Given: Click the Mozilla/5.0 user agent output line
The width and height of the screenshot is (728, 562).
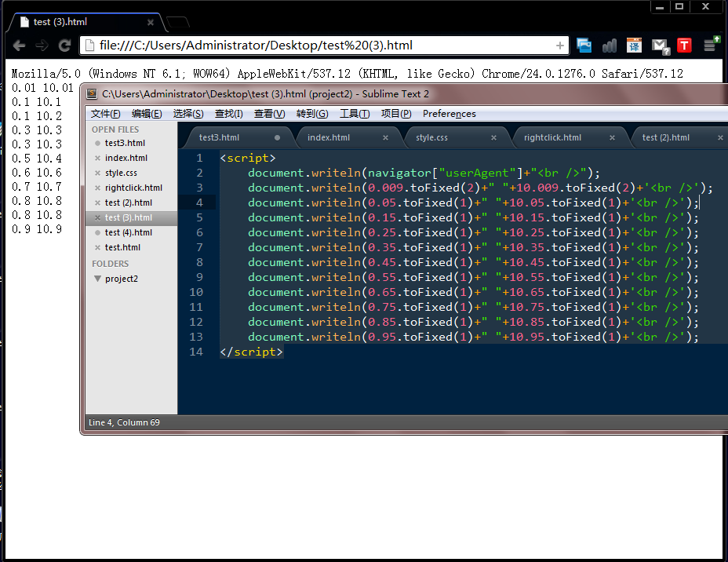Looking at the screenshot, I should [x=347, y=73].
